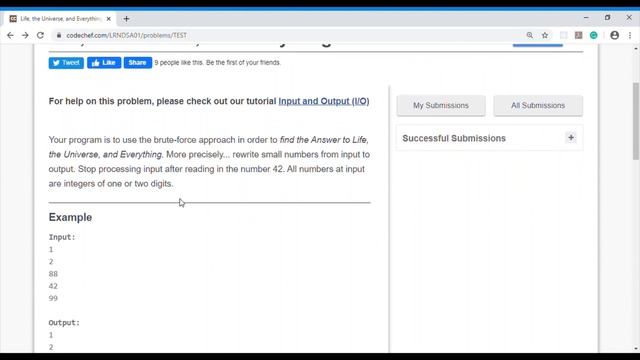Screen dimensions: 640x360
Task: Expand Successful Submissions with plus icon
Action: point(571,138)
